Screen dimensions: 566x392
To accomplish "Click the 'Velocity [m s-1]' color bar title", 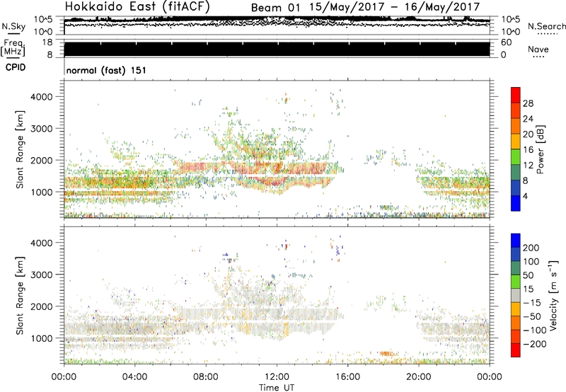I will [553, 295].
